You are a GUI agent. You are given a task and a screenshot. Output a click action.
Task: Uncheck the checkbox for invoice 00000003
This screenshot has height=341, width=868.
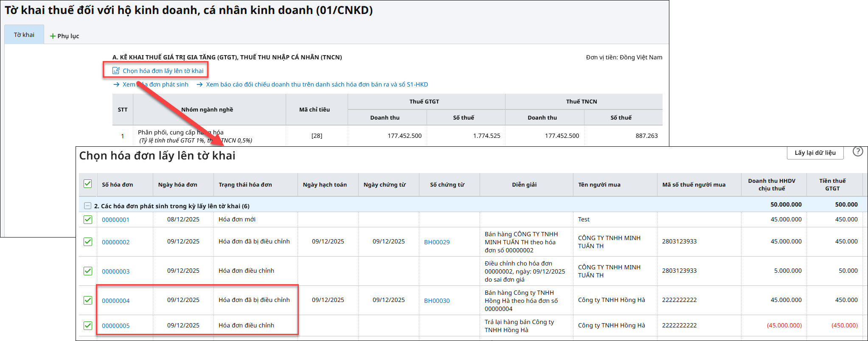coord(88,271)
